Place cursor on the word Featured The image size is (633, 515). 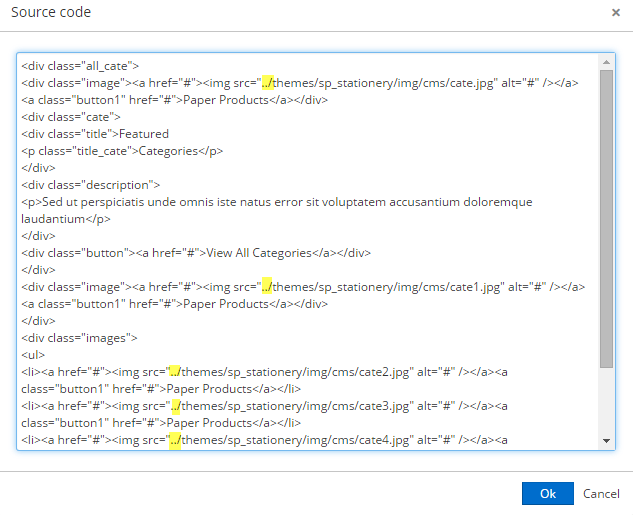point(144,134)
